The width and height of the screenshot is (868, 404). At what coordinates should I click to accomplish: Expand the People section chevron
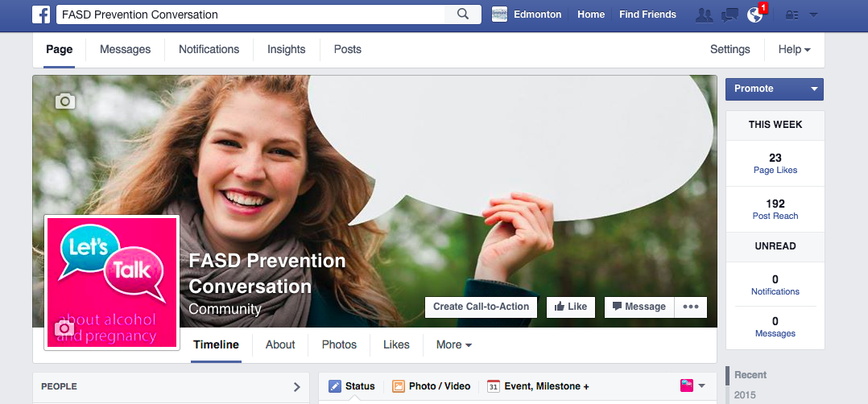(x=296, y=387)
